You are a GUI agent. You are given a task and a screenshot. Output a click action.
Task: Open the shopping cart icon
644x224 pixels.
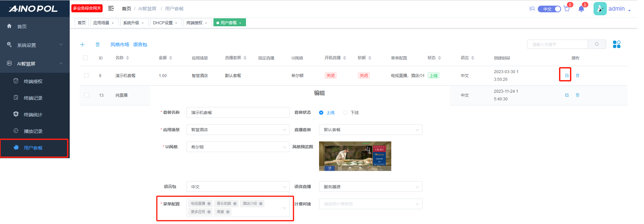point(567,9)
